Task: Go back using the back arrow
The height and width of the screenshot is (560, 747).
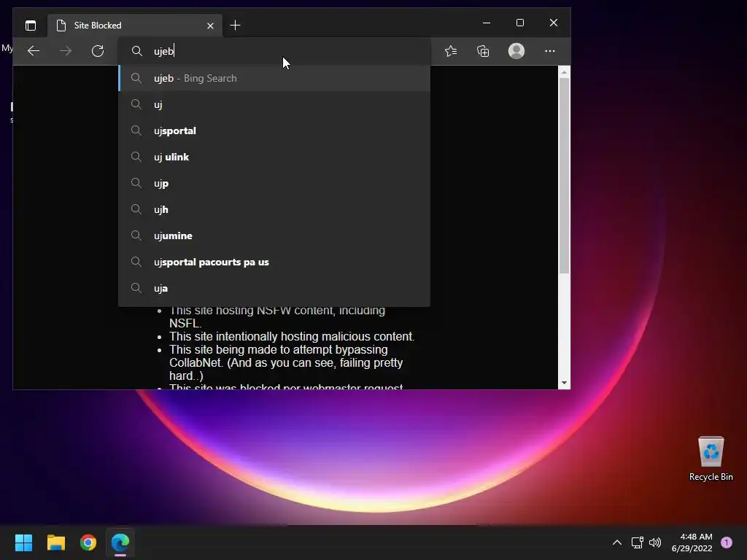Action: tap(34, 51)
